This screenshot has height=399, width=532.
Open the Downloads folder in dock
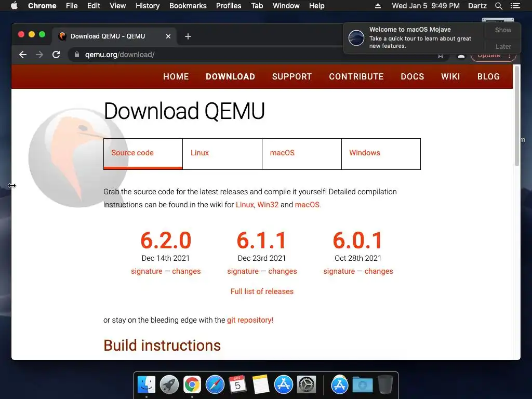362,385
